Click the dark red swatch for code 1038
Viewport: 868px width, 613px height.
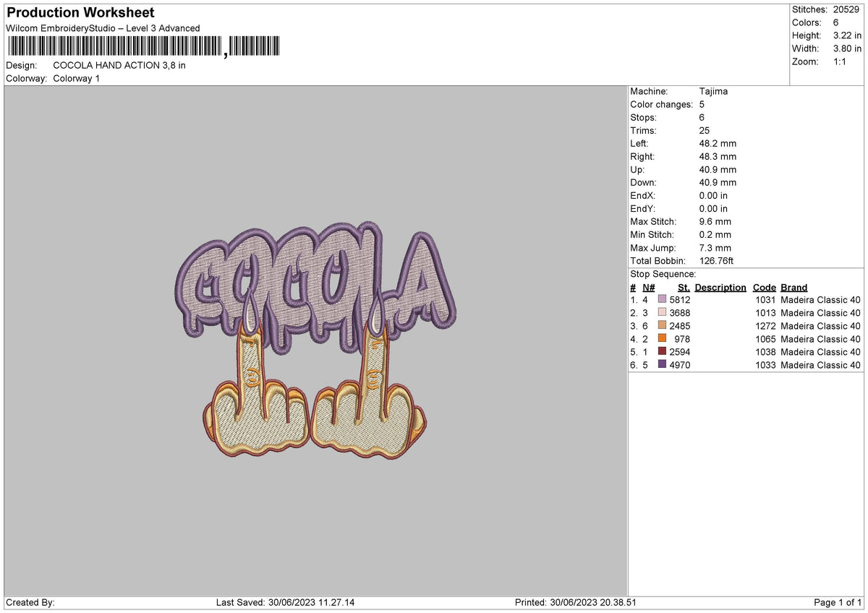point(662,351)
